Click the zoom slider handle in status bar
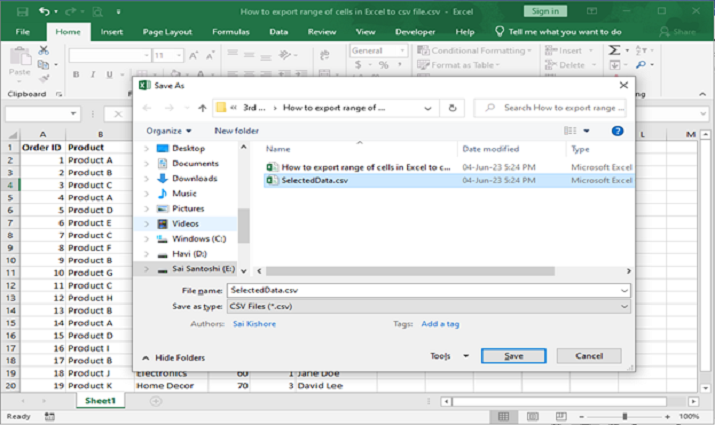This screenshot has width=715, height=425. [x=625, y=416]
